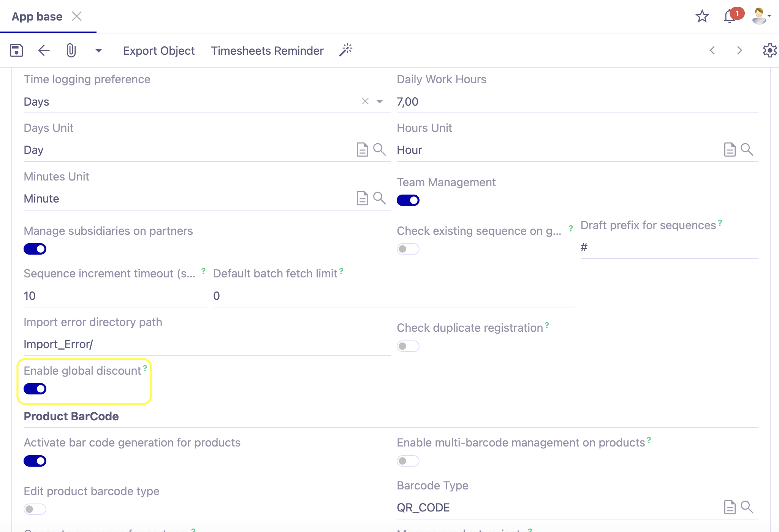
Task: Clear the Days selection with the X
Action: tap(365, 101)
